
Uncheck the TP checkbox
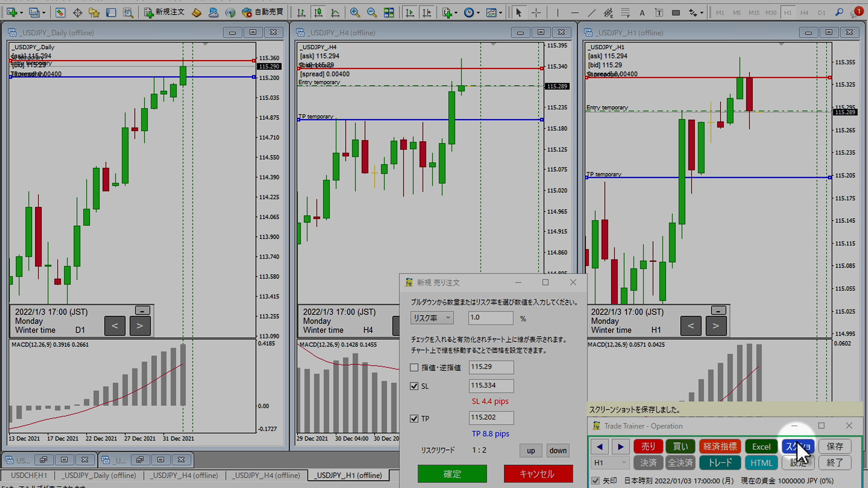pyautogui.click(x=414, y=418)
